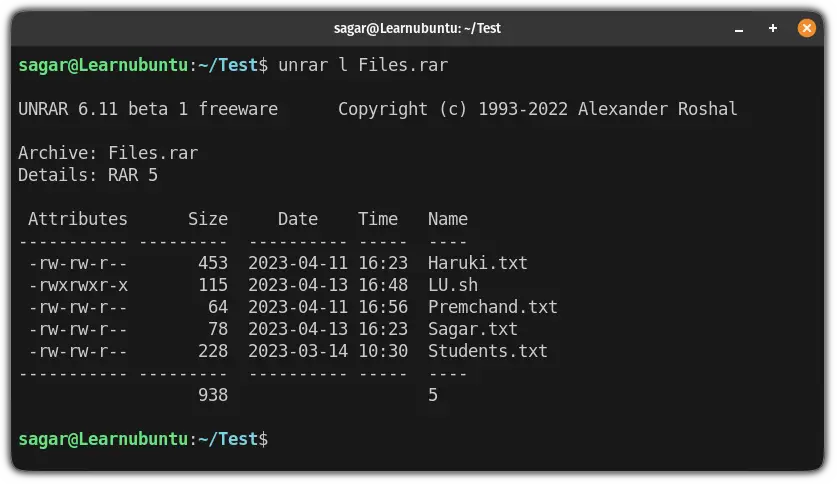Select the Students.txt entry

coord(487,351)
